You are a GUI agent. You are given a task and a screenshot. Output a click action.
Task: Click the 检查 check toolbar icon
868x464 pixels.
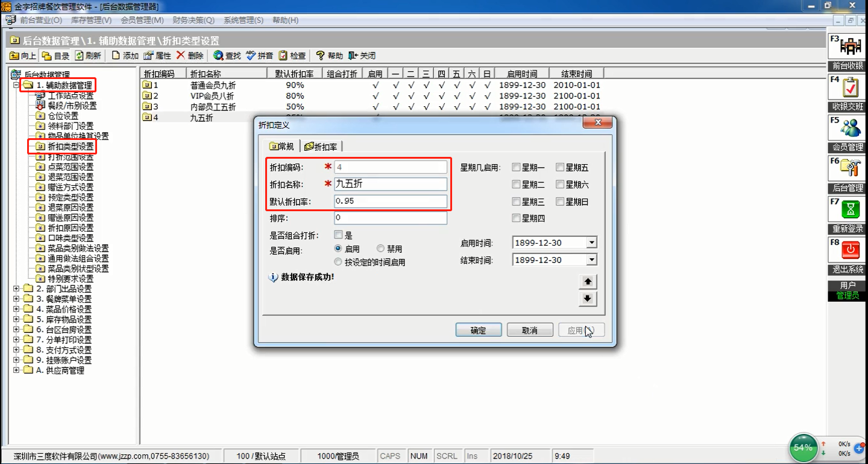click(283, 56)
